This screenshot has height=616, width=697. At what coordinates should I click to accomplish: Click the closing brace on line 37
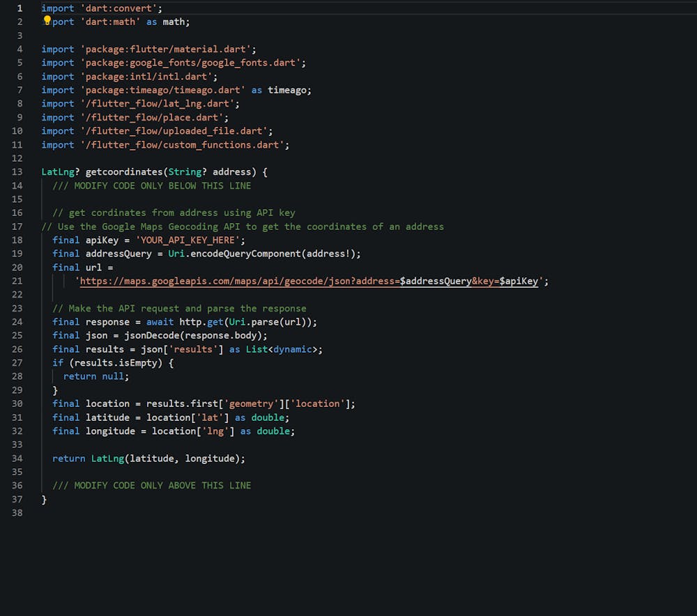[x=44, y=500]
